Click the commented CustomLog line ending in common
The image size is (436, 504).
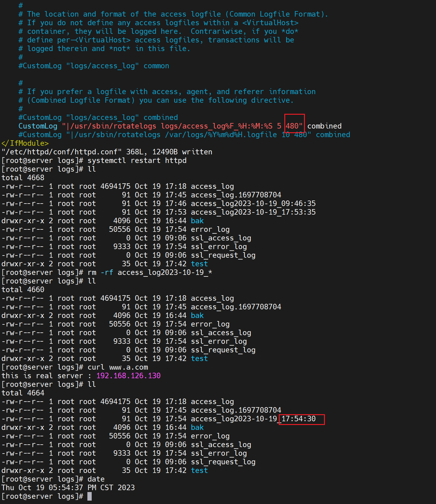coord(94,66)
